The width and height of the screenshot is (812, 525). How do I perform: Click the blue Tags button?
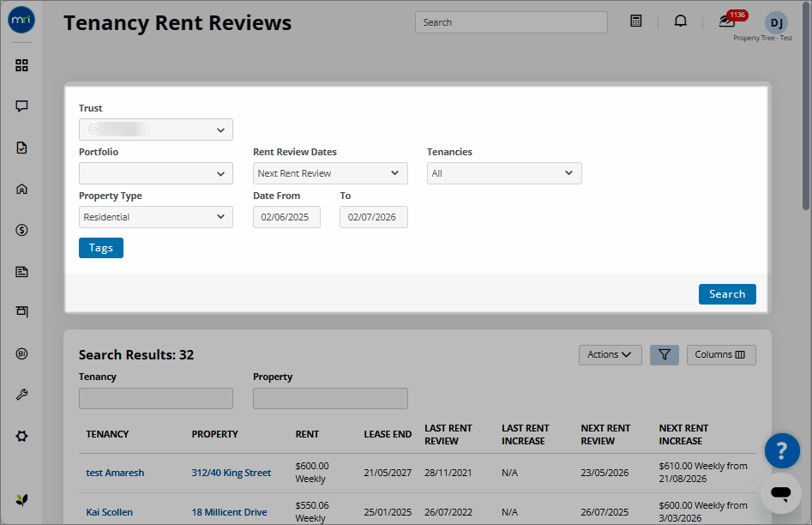pyautogui.click(x=101, y=248)
